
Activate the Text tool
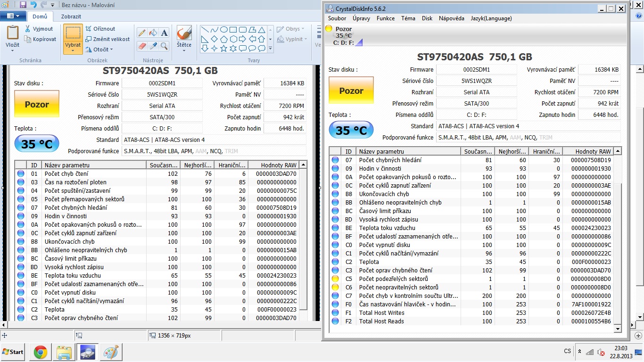[164, 33]
